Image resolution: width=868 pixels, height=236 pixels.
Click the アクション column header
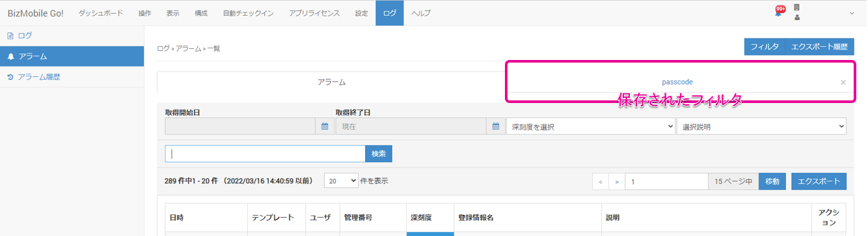click(x=828, y=218)
